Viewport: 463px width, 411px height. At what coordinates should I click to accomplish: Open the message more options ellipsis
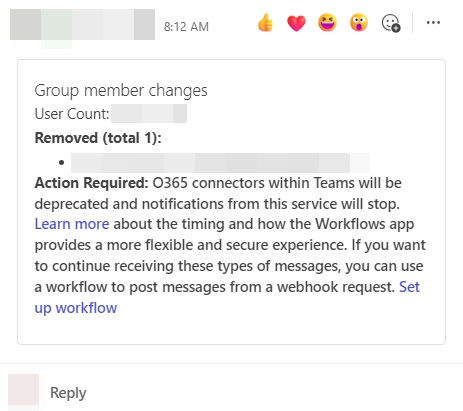pyautogui.click(x=433, y=23)
